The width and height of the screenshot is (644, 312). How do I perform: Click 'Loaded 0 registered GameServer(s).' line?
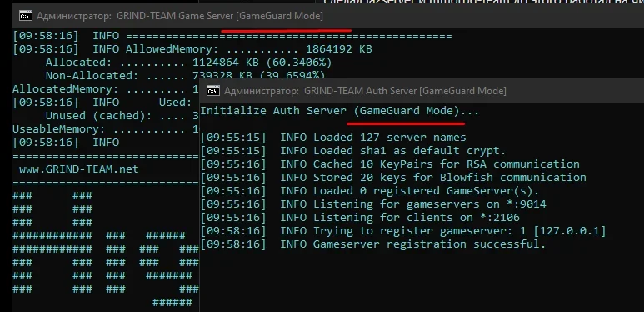coord(370,191)
